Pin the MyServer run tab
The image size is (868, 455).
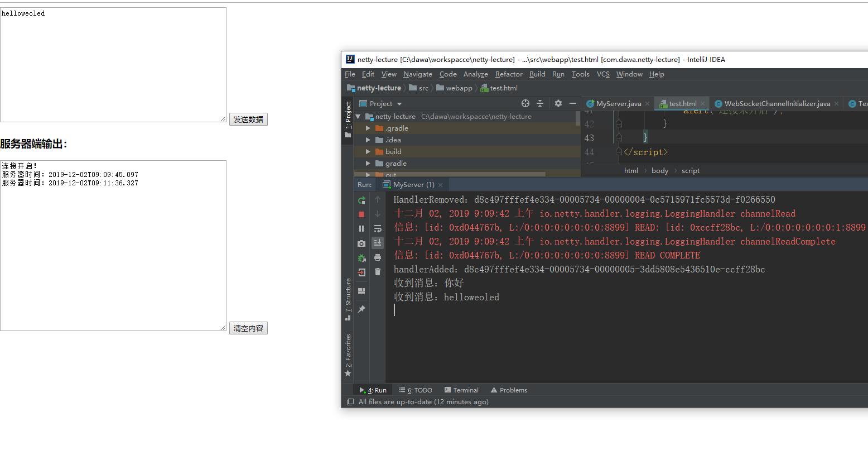point(361,309)
